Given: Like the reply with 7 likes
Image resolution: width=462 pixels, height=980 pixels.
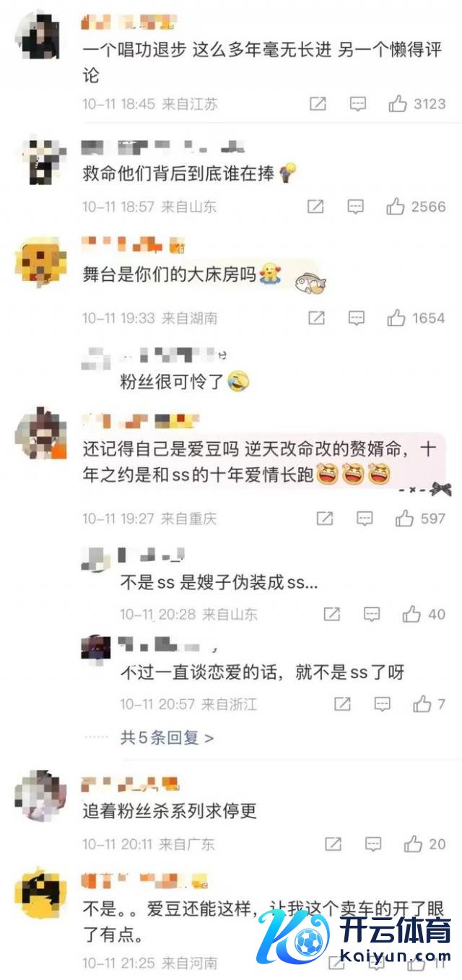Looking at the screenshot, I should (430, 703).
